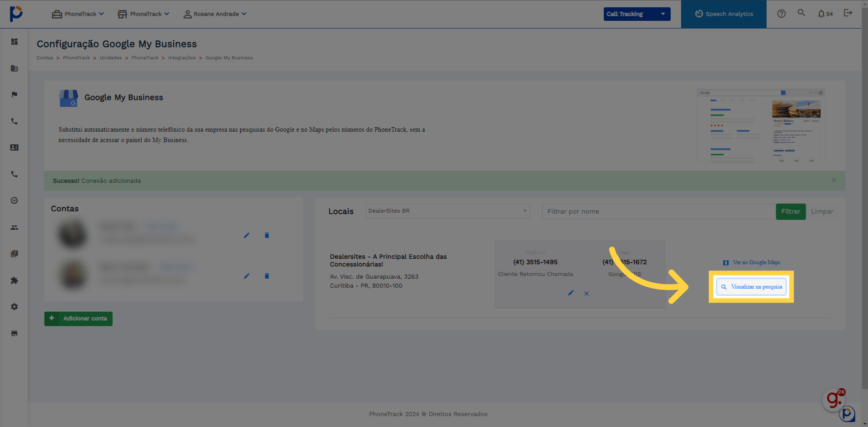This screenshot has height=427, width=868.
Task: Click the Configuração Google My Business heading
Action: click(117, 44)
